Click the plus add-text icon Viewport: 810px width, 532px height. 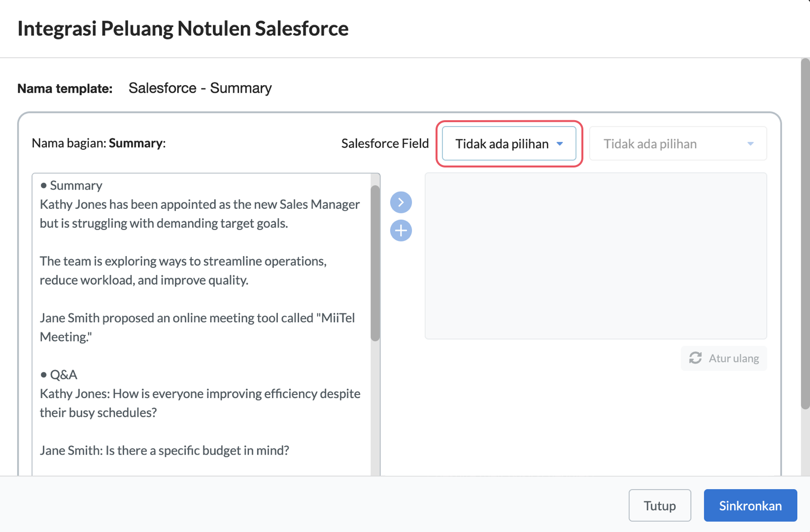click(x=401, y=231)
